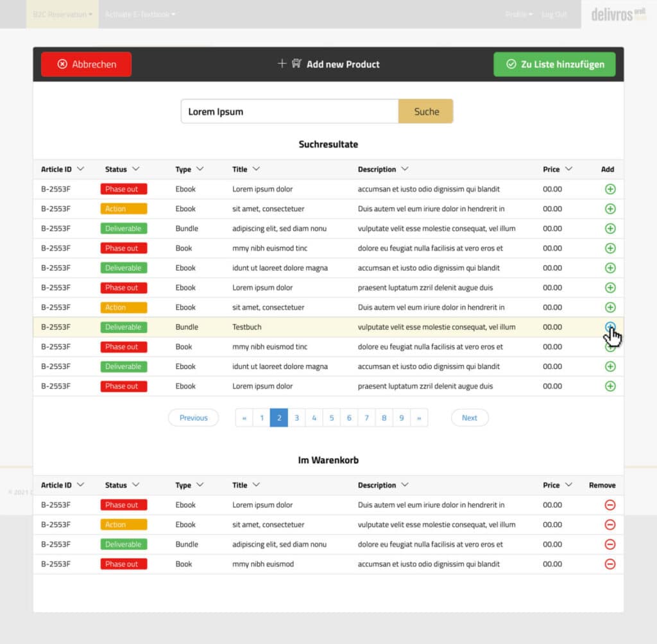Go to page 5 of the search results
Image resolution: width=657 pixels, height=644 pixels.
point(332,418)
